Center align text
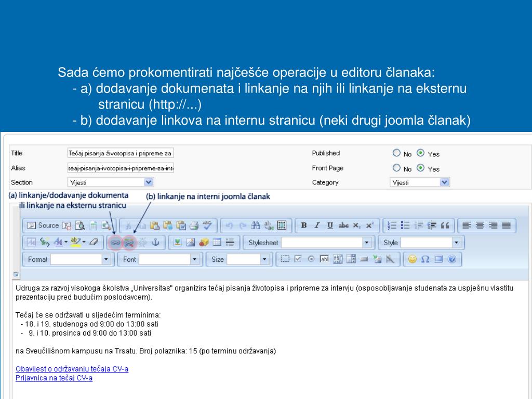The height and width of the screenshot is (399, 532). (x=480, y=225)
